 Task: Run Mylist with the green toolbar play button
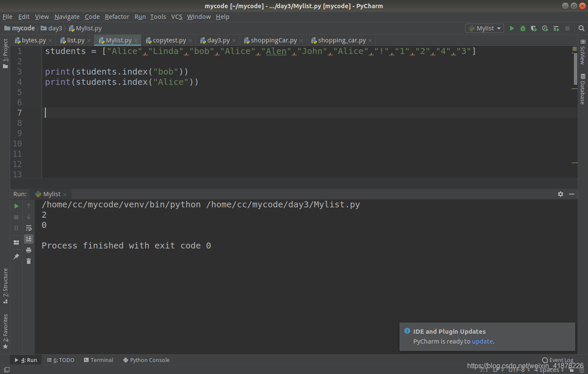pyautogui.click(x=512, y=28)
